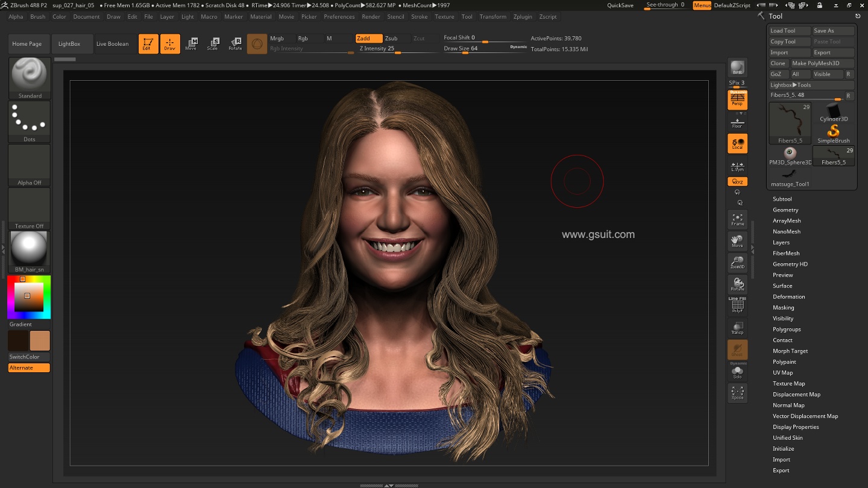Viewport: 868px width, 488px height.
Task: Click the padlock icon in title bar
Action: [820, 5]
